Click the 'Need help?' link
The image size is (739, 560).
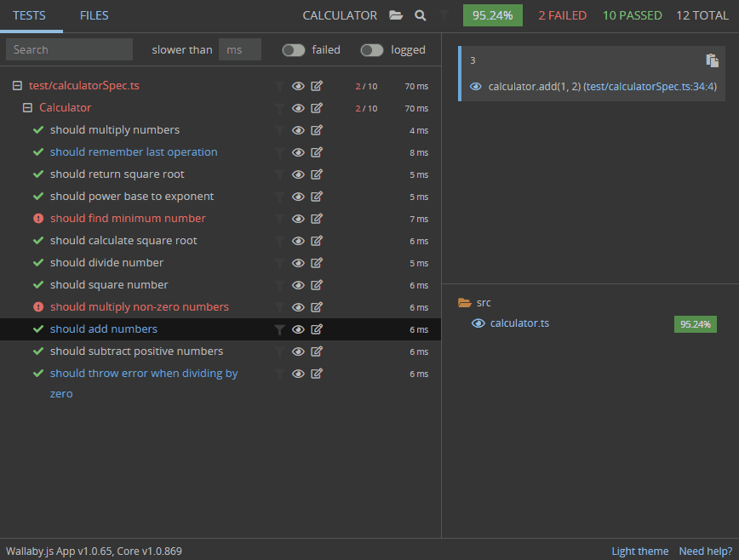coord(705,551)
